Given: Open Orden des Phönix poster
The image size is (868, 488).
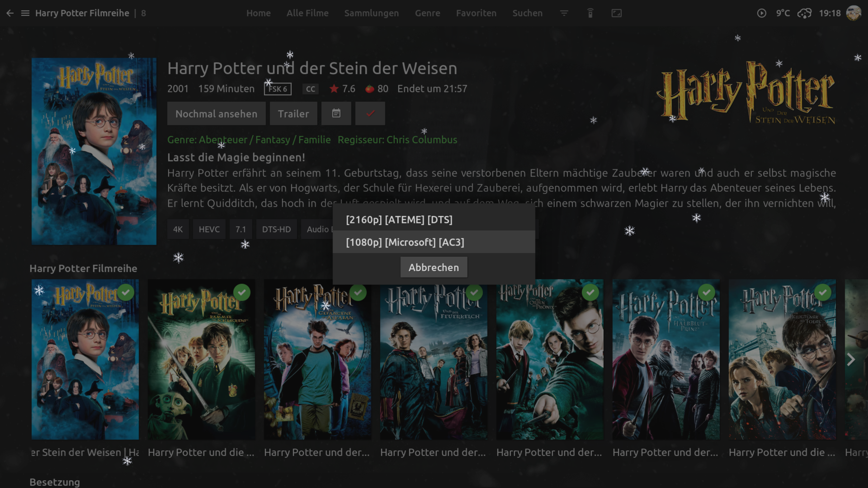Looking at the screenshot, I should pos(550,359).
